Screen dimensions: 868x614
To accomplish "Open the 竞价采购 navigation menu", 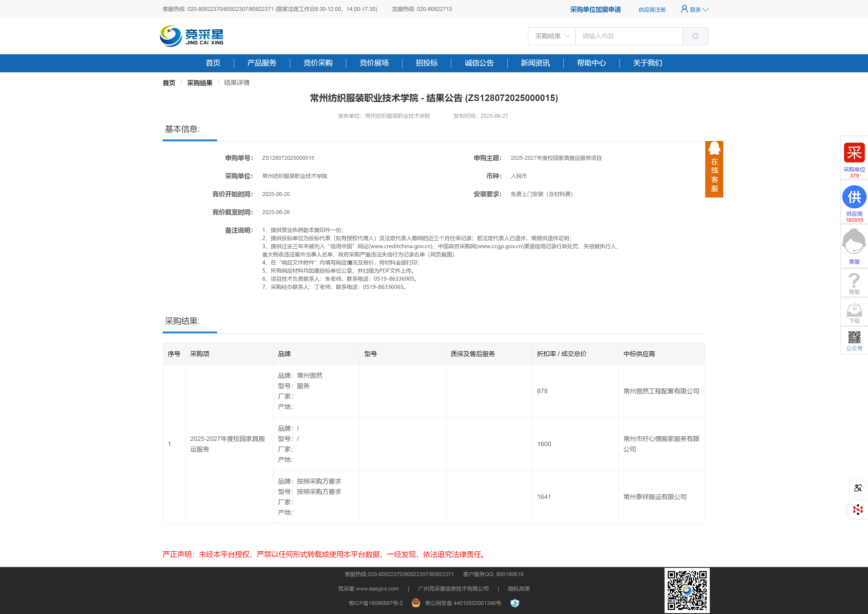I will pos(318,63).
